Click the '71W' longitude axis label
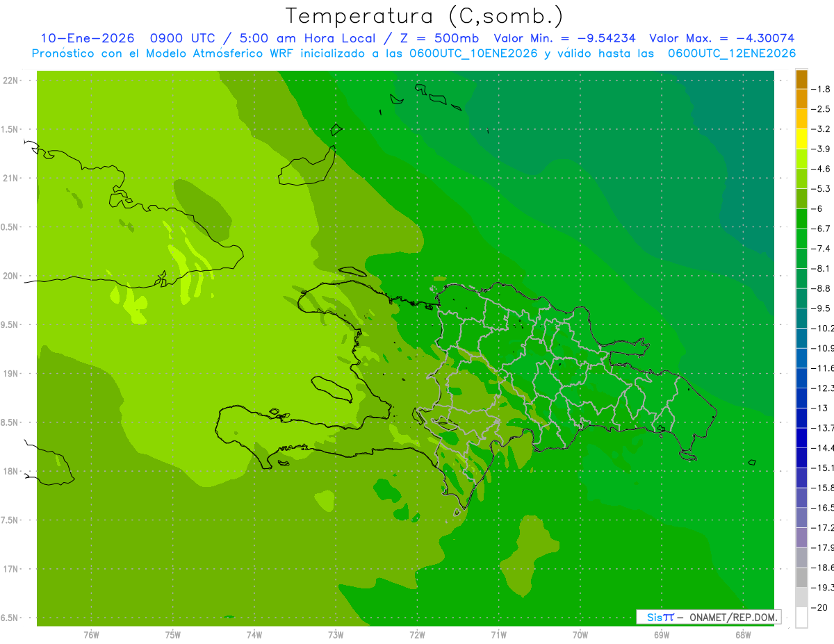The height and width of the screenshot is (644, 834). 498,634
